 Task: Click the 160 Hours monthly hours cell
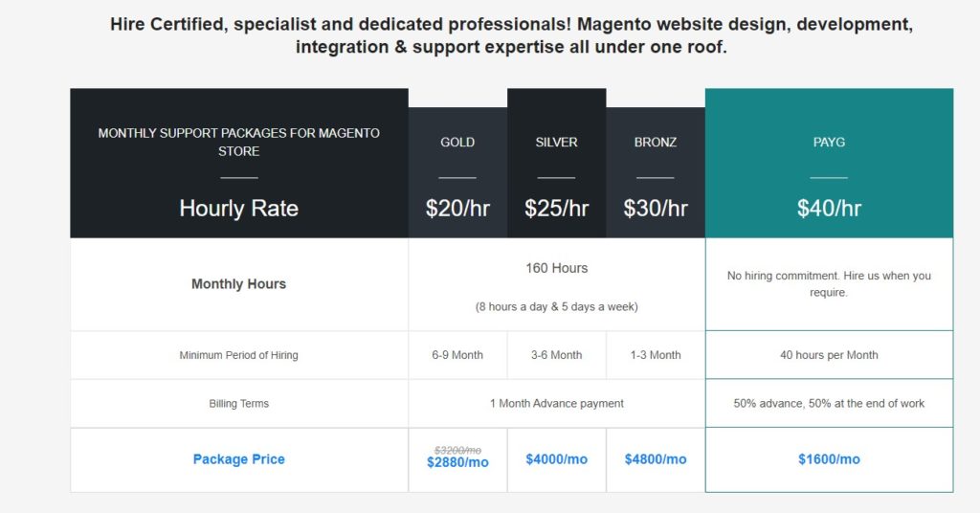[556, 268]
